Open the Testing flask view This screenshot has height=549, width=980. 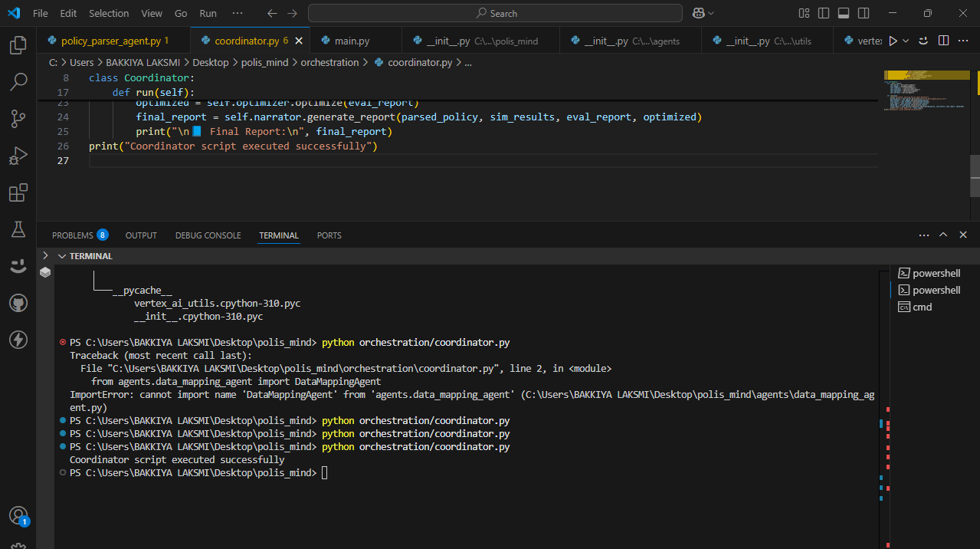pos(18,229)
